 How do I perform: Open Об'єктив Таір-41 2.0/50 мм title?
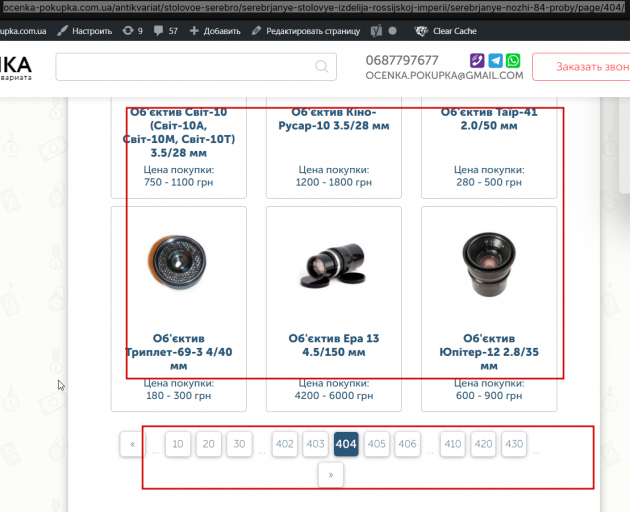pos(489,119)
